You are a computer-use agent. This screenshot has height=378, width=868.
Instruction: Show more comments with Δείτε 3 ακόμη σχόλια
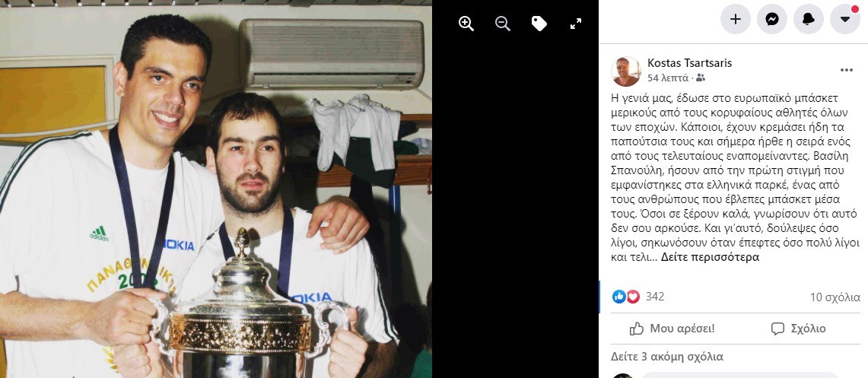click(667, 357)
